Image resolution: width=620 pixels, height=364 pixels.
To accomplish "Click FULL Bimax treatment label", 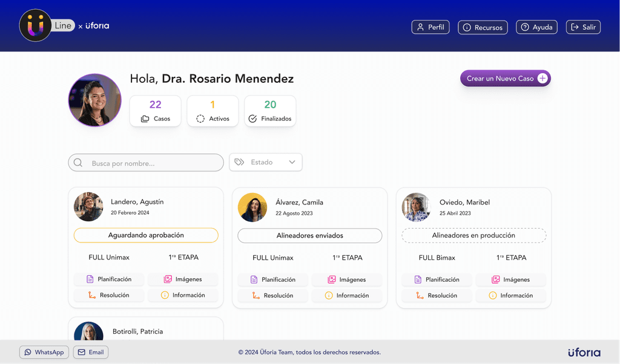I will (x=437, y=258).
